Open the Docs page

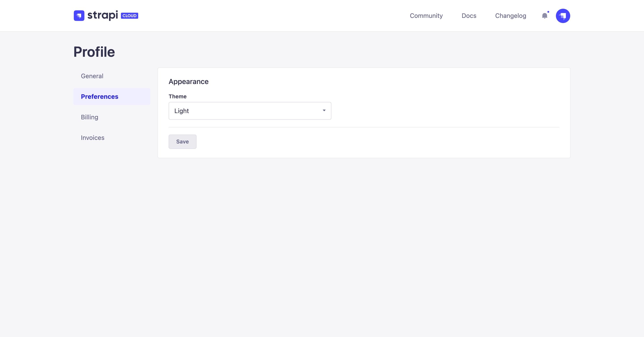coord(469,16)
